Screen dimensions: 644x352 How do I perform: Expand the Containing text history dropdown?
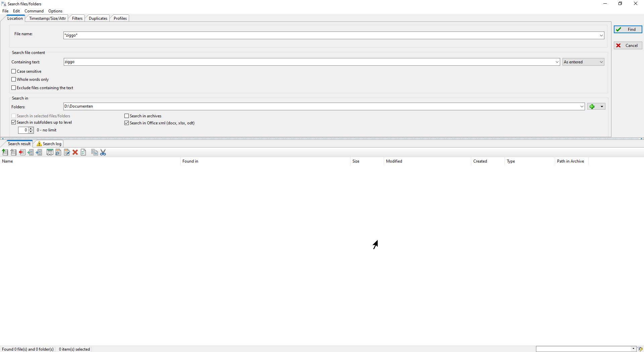[557, 62]
